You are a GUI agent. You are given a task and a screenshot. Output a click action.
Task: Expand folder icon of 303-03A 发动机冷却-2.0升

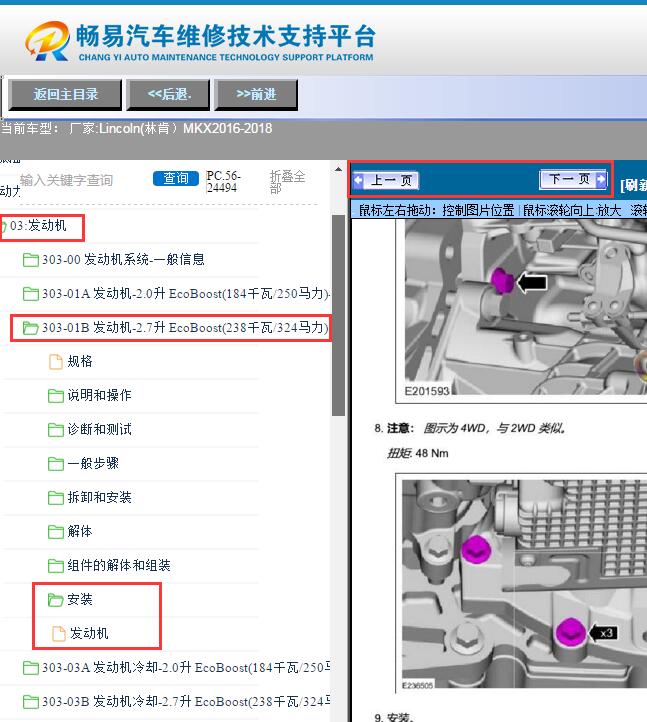(31, 668)
